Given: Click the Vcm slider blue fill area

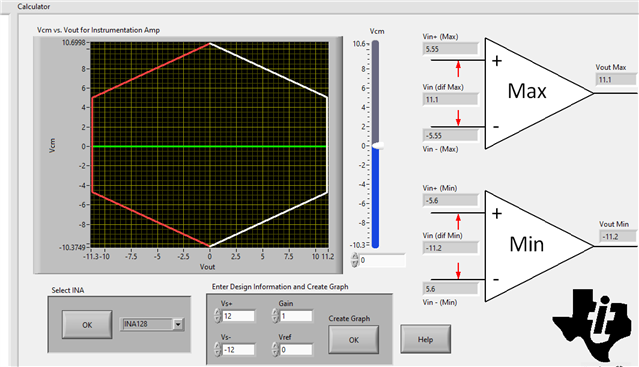Looking at the screenshot, I should [375, 198].
